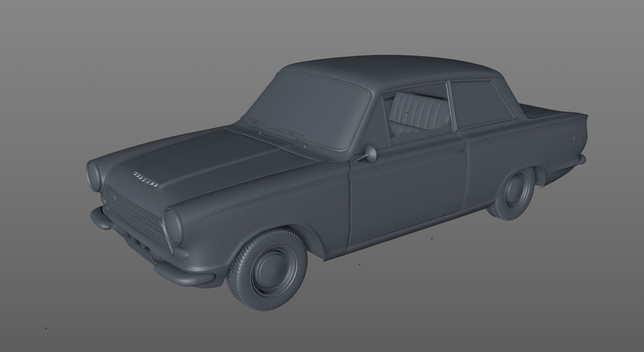
Task: Click the driver's door handle
Action: 459,151
